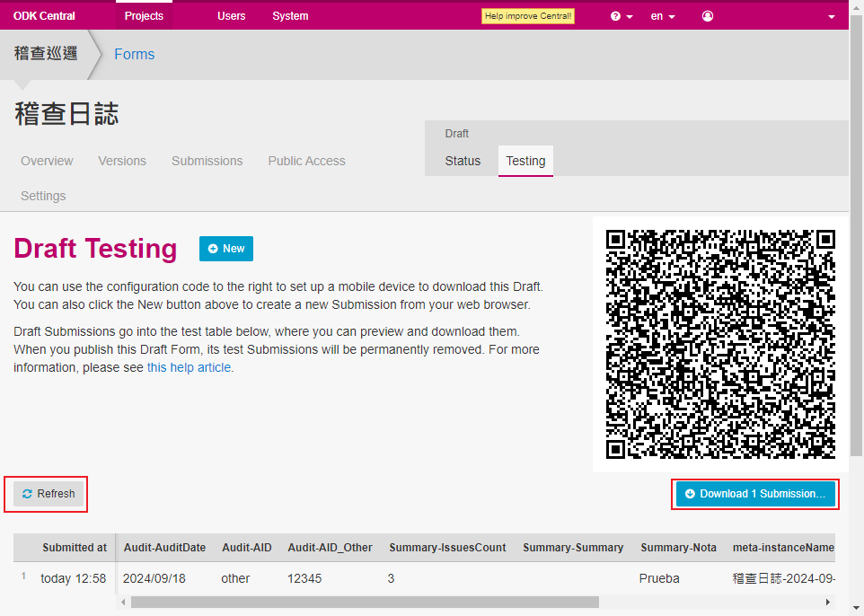Screen dimensions: 864x616
Task: Click the table's horizontal scrollbar thumb
Action: (365, 603)
